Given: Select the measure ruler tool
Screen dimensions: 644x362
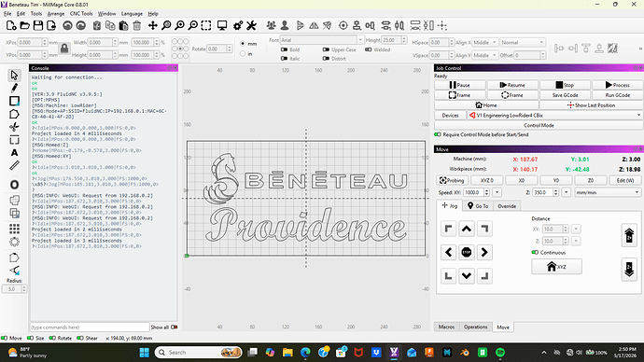Looking at the screenshot, I should (14, 165).
